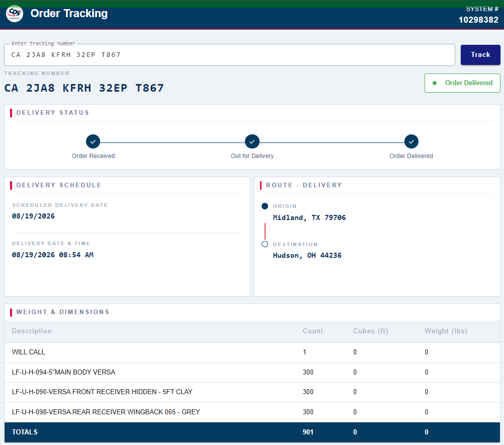Click the Order Delivered checkmark step icon
This screenshot has width=504, height=445.
[411, 141]
